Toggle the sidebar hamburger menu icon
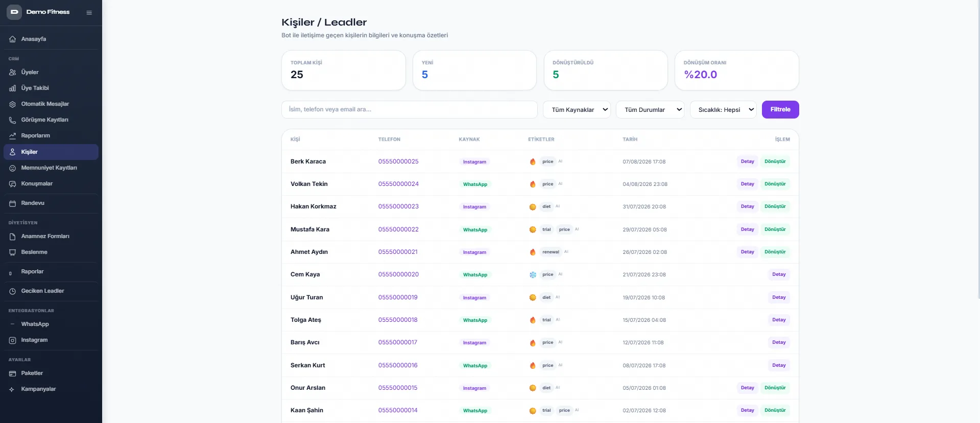Image resolution: width=980 pixels, height=423 pixels. click(x=89, y=12)
